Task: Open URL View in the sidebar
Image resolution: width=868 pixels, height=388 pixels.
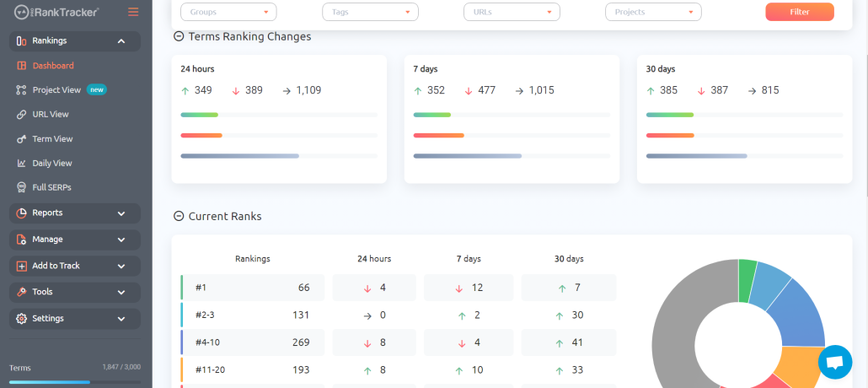Action: point(51,114)
